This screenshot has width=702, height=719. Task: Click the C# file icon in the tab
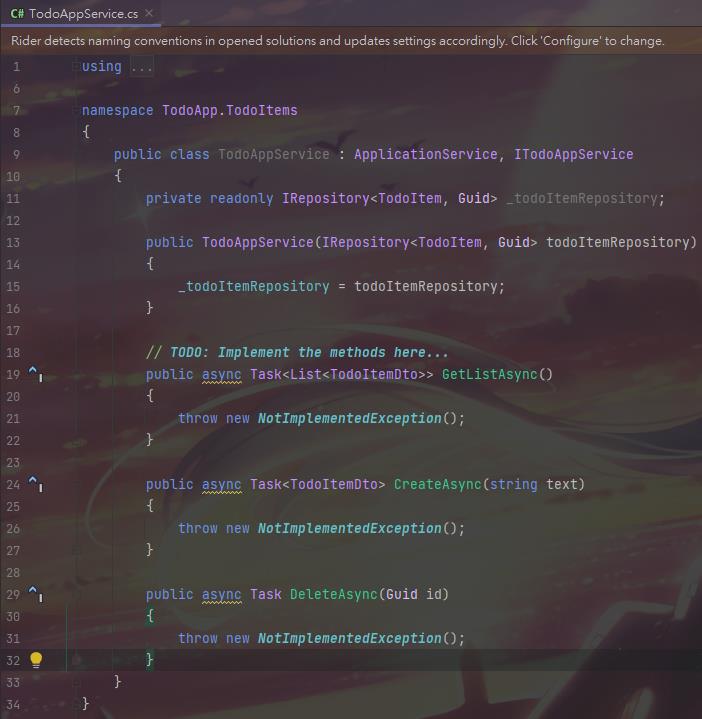click(17, 14)
